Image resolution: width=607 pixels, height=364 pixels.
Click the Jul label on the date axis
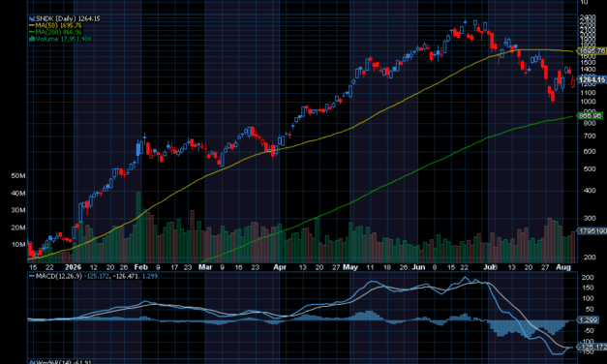coord(490,267)
